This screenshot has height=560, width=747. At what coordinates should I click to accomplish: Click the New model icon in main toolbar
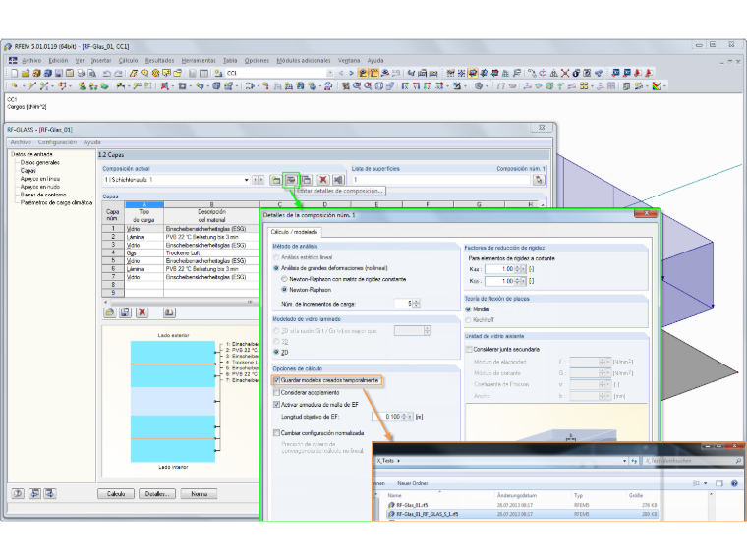pyautogui.click(x=15, y=73)
